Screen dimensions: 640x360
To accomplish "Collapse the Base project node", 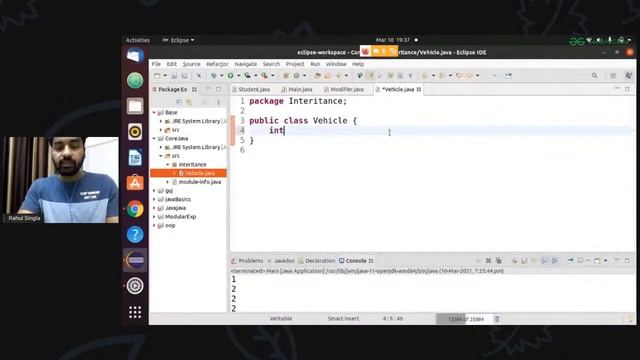I will coord(154,112).
